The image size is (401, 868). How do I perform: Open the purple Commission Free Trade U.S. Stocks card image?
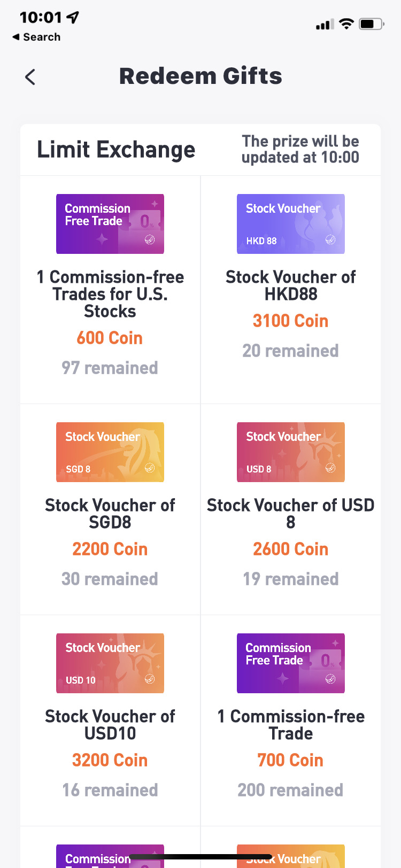click(x=110, y=224)
